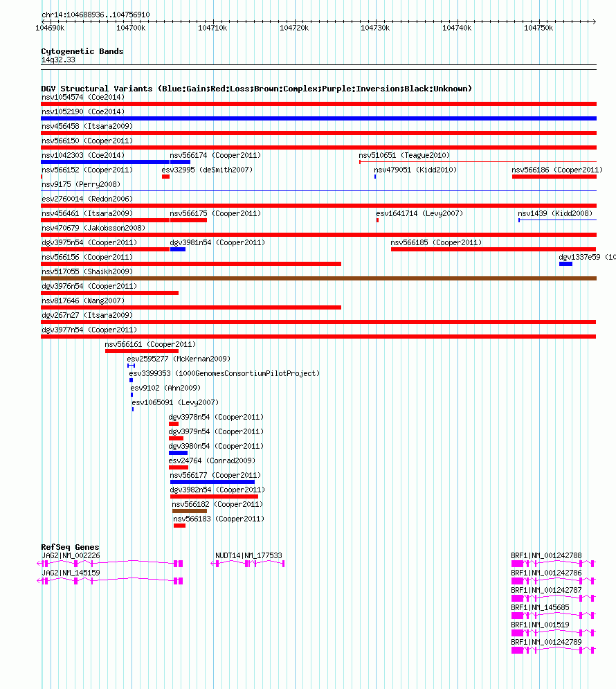This screenshot has height=689, width=616.
Task: Select nsv1042303 (Coe2014) variant
Action: [x=83, y=155]
